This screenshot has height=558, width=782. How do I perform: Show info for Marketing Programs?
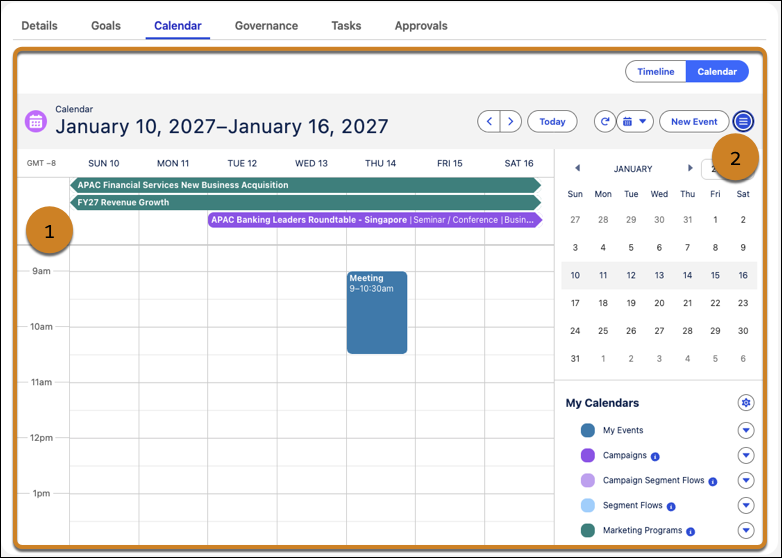pyautogui.click(x=691, y=532)
